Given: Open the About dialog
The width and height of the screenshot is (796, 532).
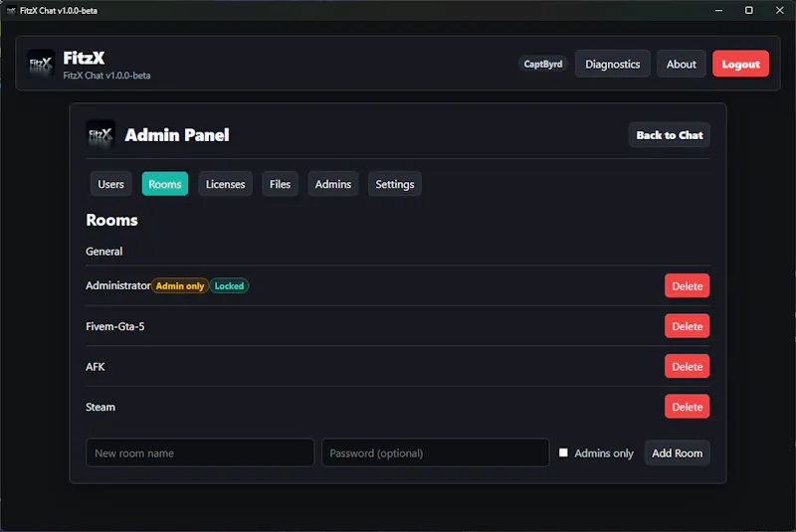Looking at the screenshot, I should tap(682, 64).
